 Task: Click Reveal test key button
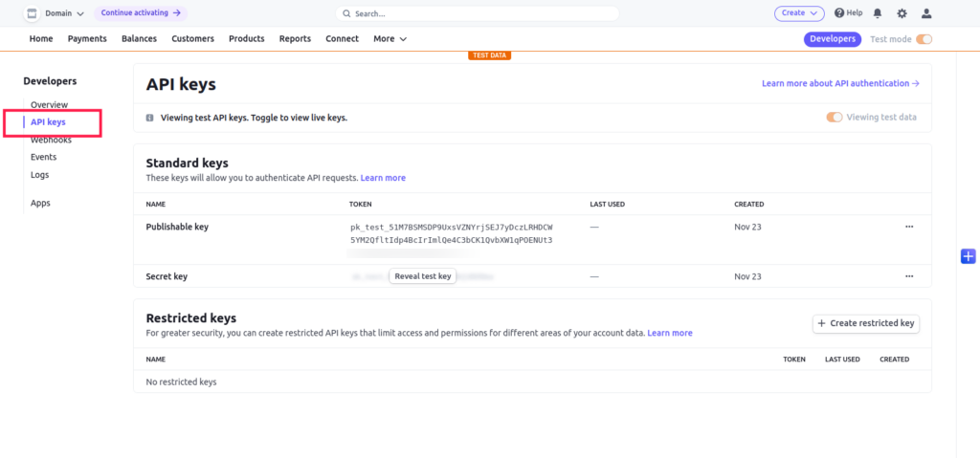click(x=422, y=276)
